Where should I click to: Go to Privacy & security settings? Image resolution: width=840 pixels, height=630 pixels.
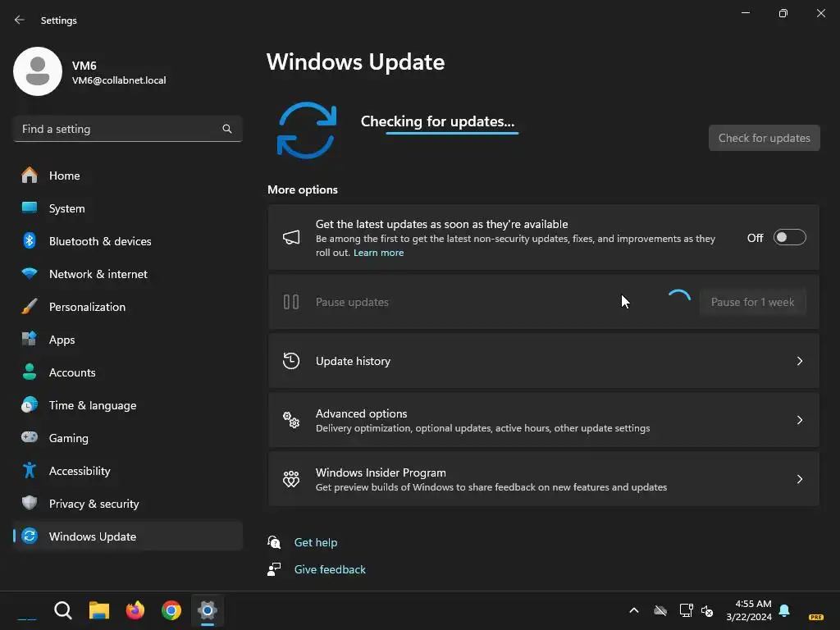pyautogui.click(x=127, y=504)
